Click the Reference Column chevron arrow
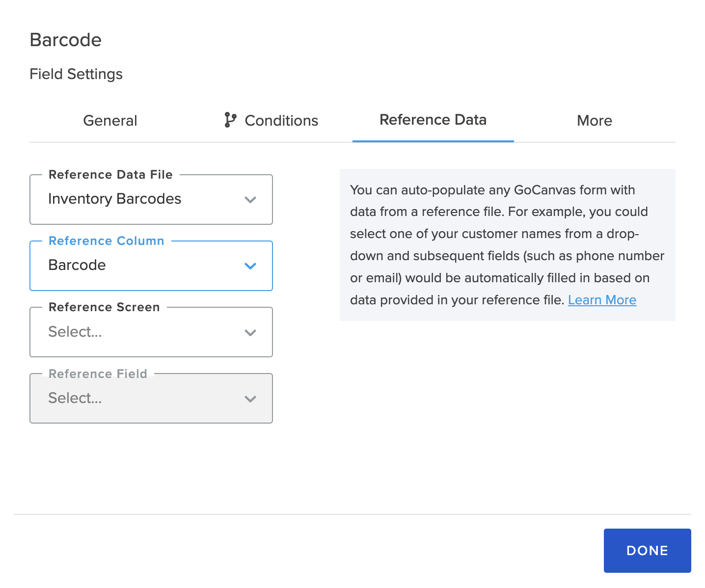The image size is (705, 588). coord(250,266)
